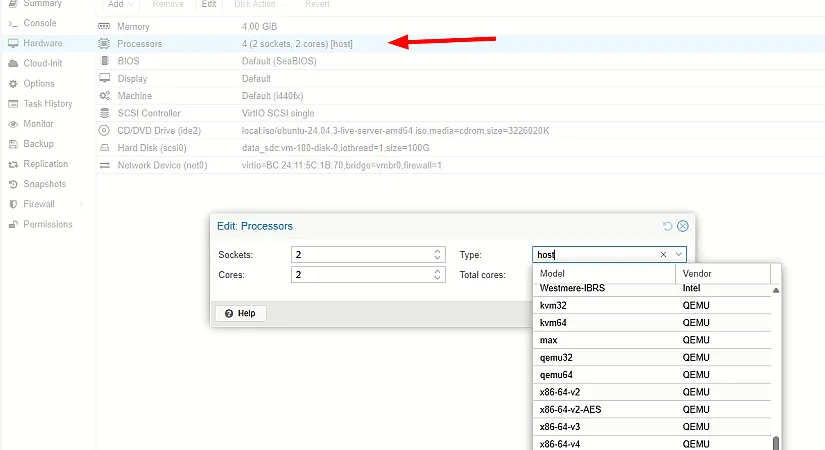Click the Snapshots history icon

(13, 184)
